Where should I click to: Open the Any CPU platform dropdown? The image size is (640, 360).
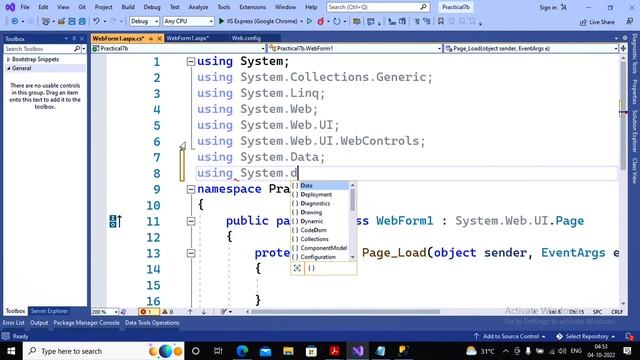[x=188, y=21]
